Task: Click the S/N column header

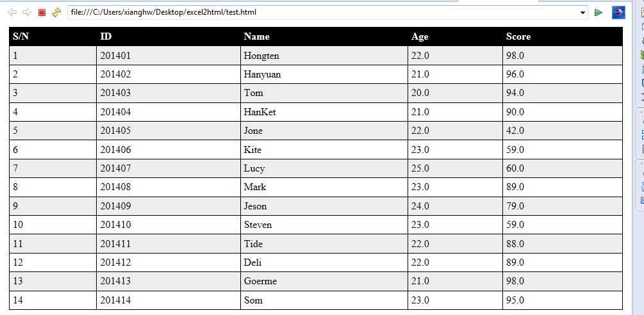Action: (21, 36)
